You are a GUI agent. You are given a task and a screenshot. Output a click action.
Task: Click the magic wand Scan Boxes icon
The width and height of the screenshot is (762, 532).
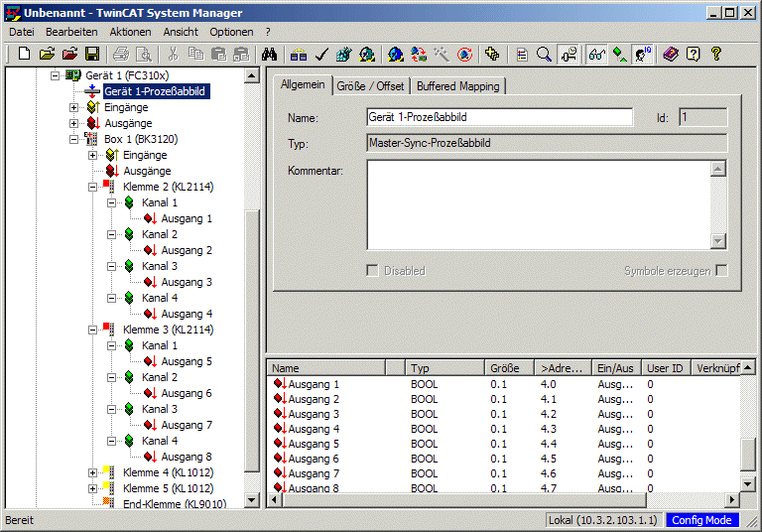(442, 54)
